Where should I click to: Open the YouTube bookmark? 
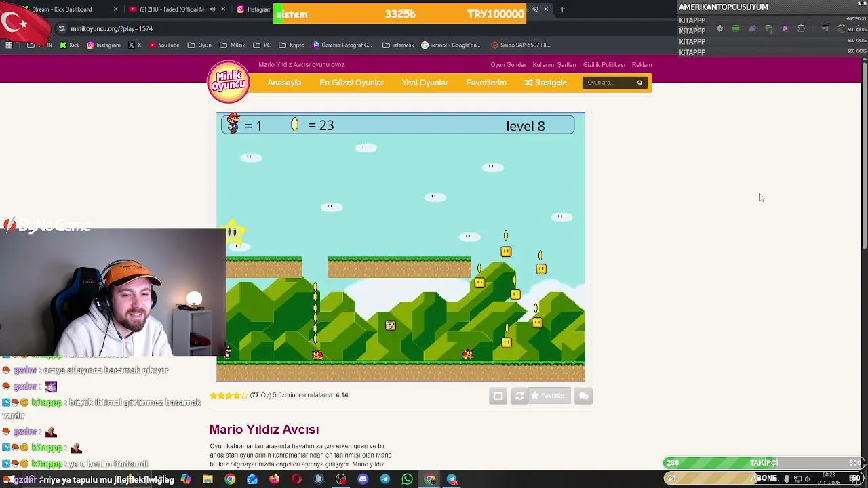pos(164,45)
